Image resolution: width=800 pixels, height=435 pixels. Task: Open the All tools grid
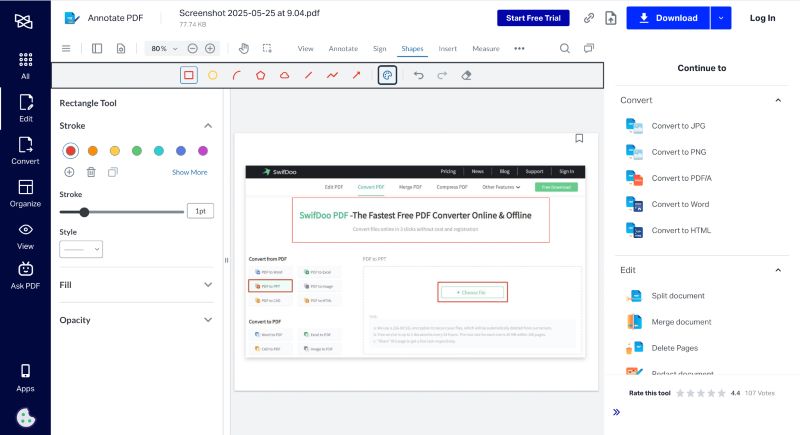coord(26,66)
